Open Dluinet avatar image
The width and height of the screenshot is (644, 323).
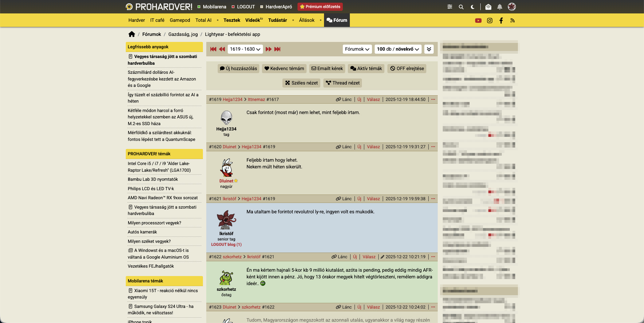[x=226, y=168]
